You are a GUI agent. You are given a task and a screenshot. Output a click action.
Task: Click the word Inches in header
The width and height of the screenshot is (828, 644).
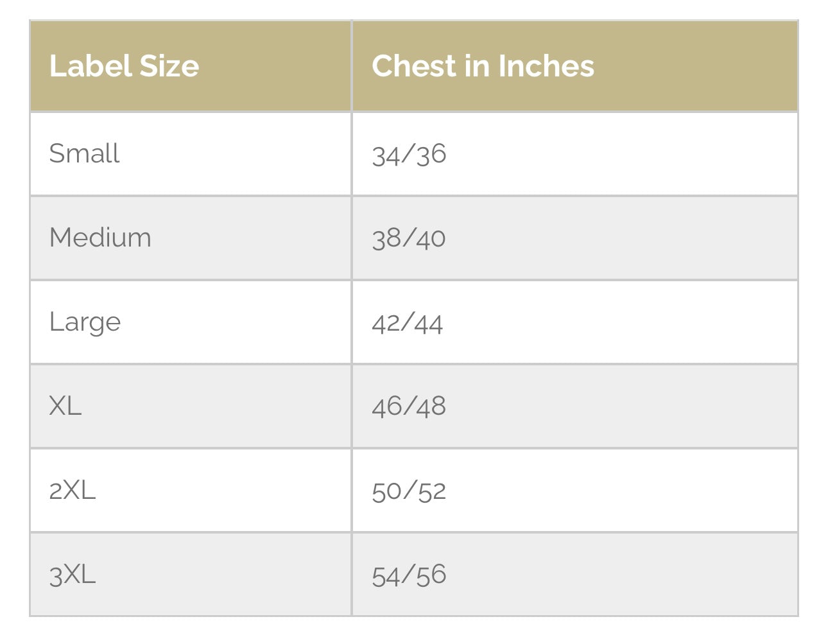[546, 66]
